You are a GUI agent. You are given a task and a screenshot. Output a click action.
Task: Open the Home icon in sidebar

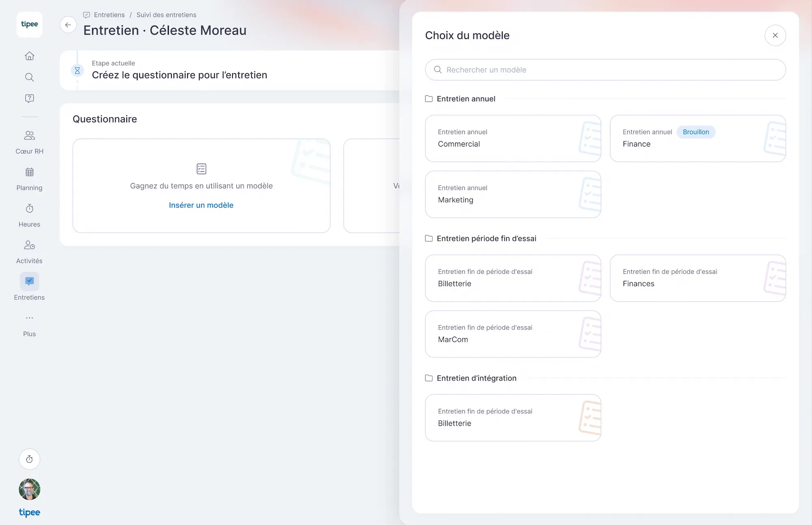click(29, 56)
